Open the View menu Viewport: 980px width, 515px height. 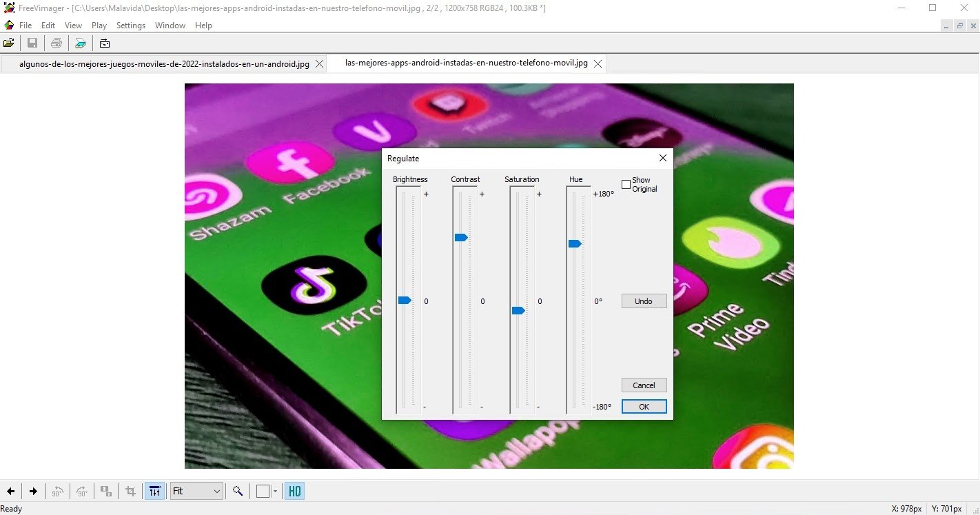coord(73,26)
